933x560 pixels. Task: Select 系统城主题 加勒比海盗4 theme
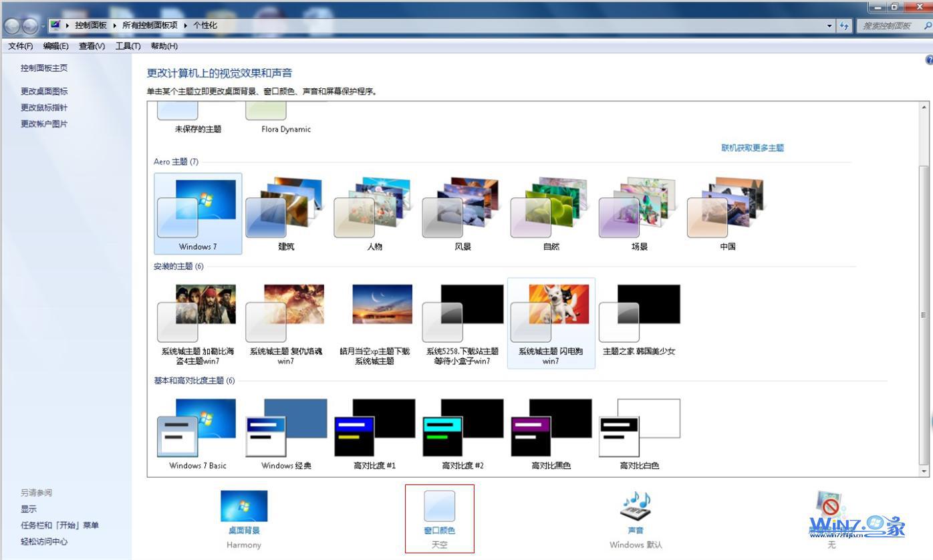[x=198, y=323]
